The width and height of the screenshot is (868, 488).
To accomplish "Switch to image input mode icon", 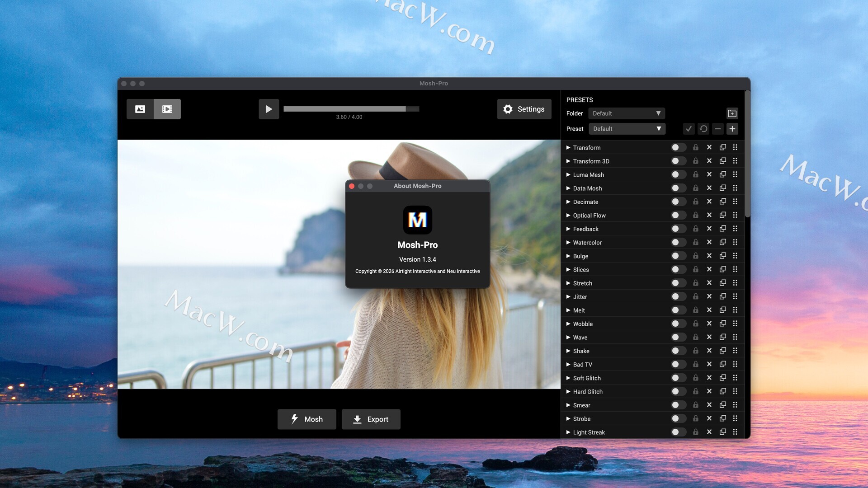I will point(140,109).
